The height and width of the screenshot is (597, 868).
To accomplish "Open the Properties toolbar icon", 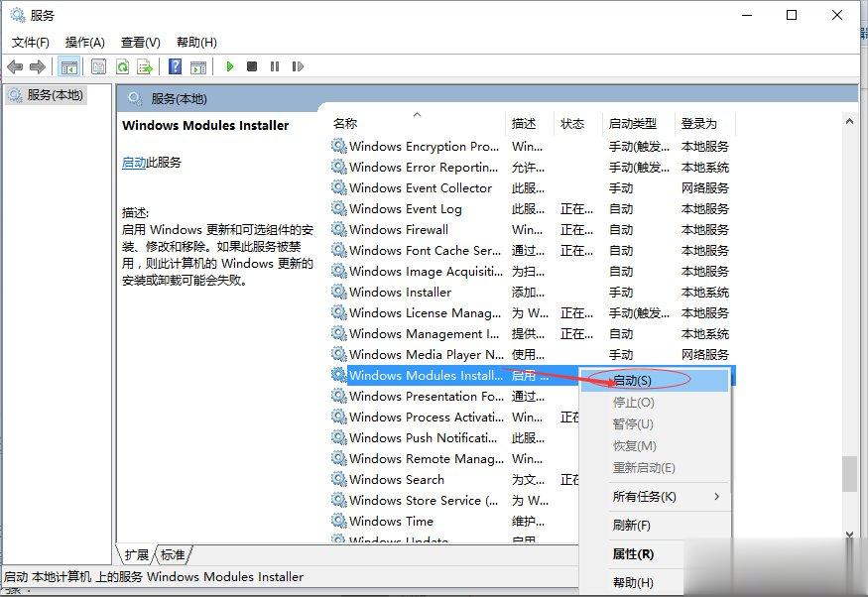I will pyautogui.click(x=98, y=67).
